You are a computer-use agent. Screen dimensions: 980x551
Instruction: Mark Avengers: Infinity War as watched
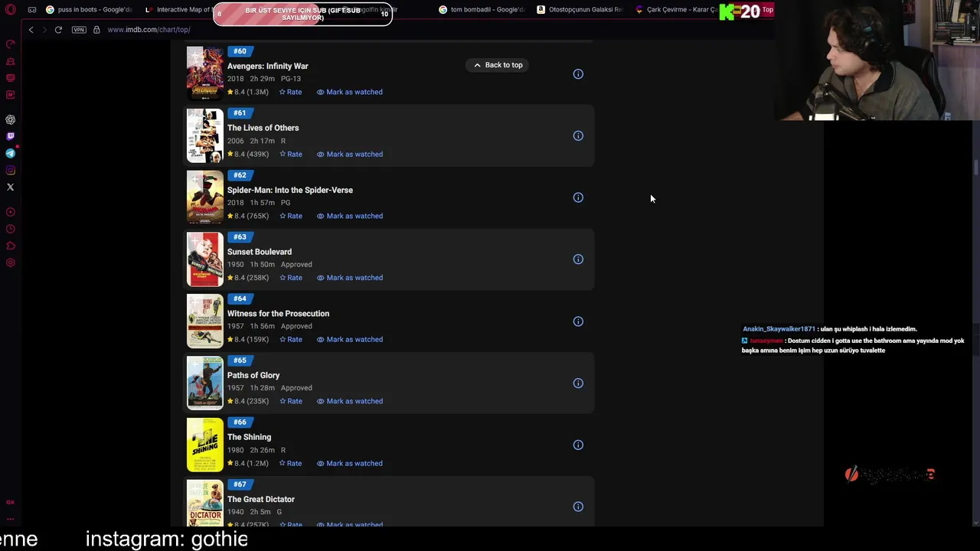350,92
